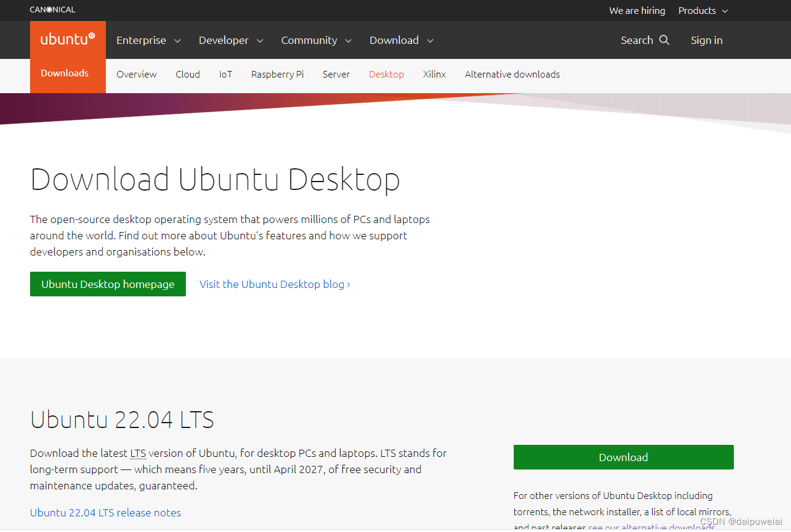
Task: Open the Products dropdown
Action: pos(703,11)
